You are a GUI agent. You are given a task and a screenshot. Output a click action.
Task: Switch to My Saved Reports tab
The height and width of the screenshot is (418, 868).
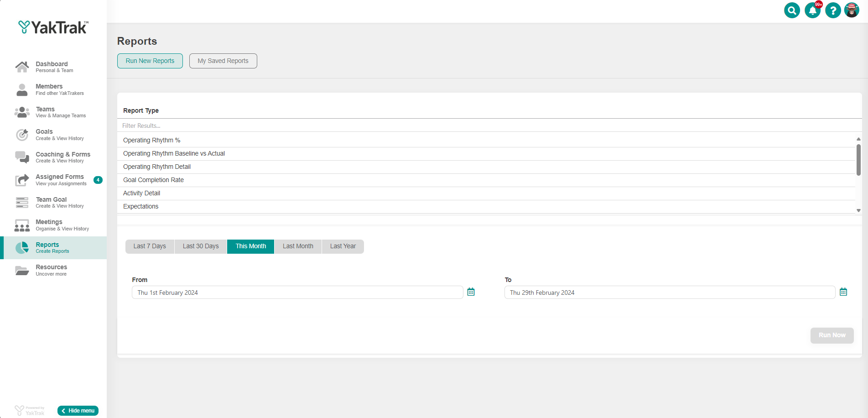point(223,61)
